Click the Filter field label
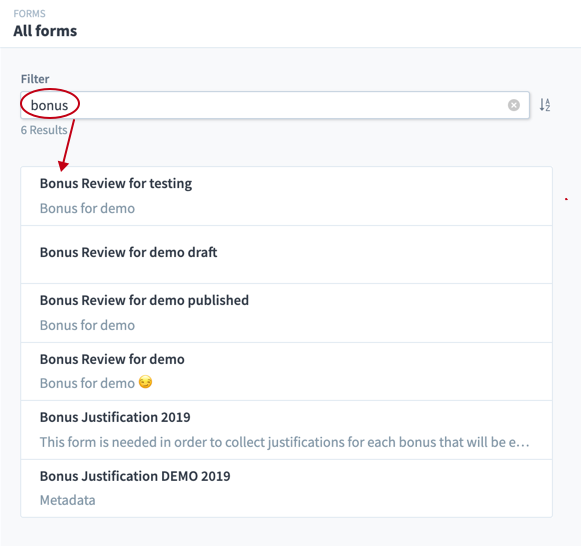 [x=35, y=79]
